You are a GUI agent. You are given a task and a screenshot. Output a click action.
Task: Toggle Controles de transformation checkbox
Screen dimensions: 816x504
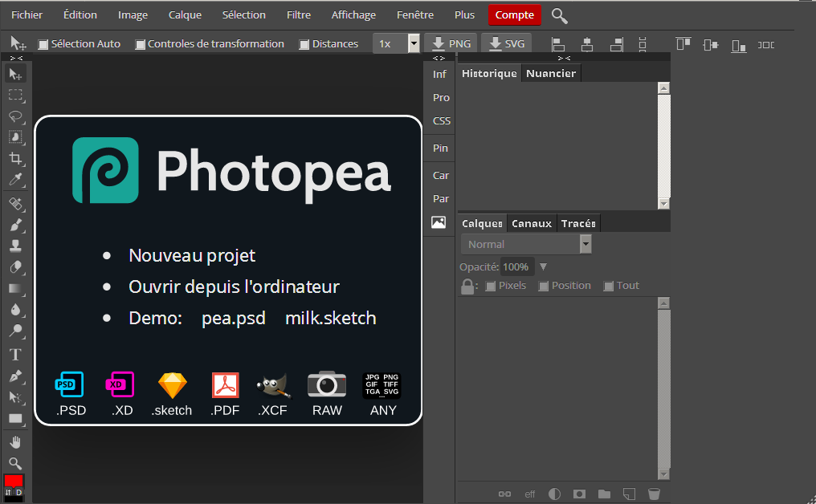[x=140, y=45]
